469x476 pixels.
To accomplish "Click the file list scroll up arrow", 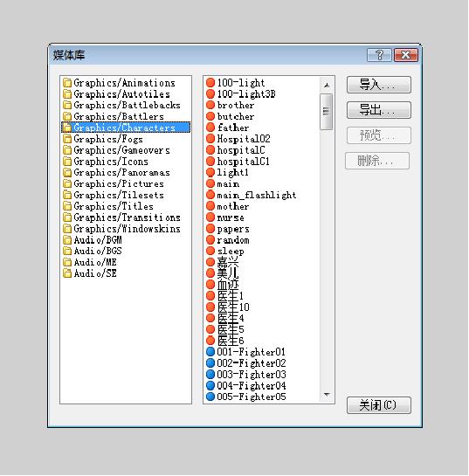I will pos(327,86).
